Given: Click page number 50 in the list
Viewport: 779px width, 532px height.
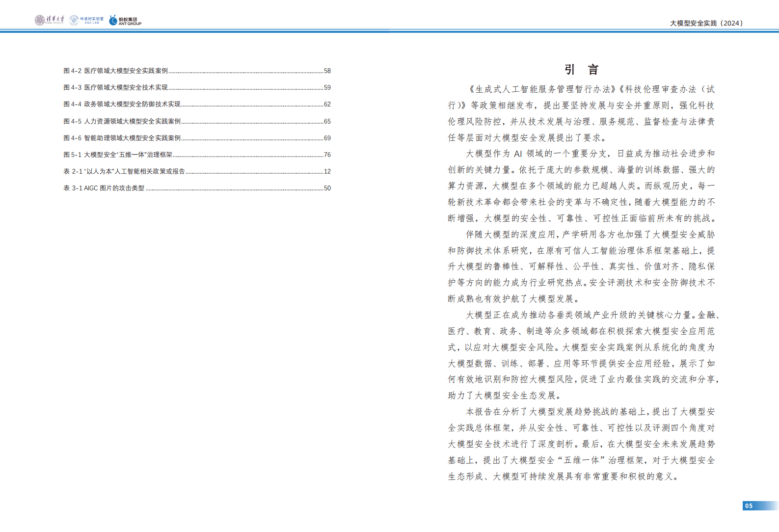Looking at the screenshot, I should pos(327,188).
